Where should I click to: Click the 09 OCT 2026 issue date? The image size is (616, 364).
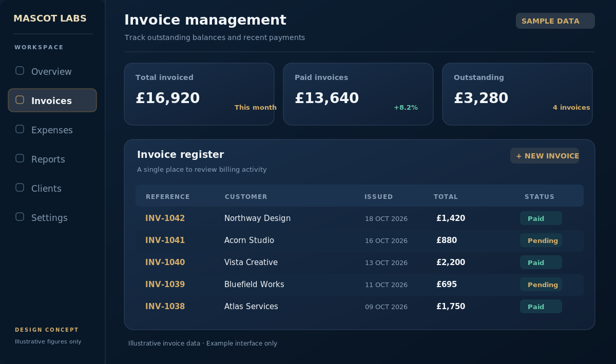click(386, 307)
